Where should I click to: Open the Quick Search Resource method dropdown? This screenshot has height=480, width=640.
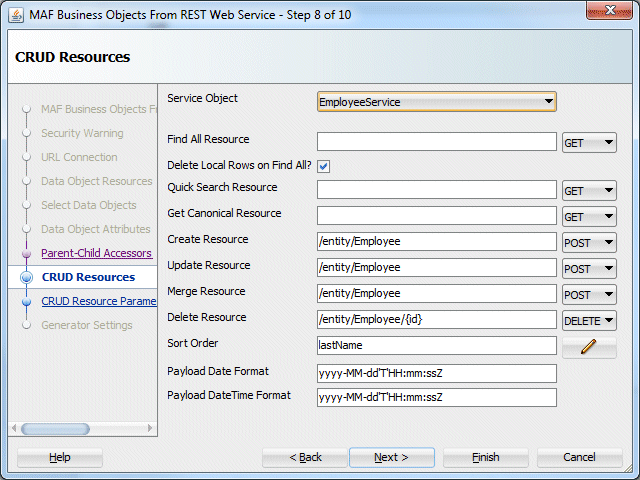(x=589, y=191)
